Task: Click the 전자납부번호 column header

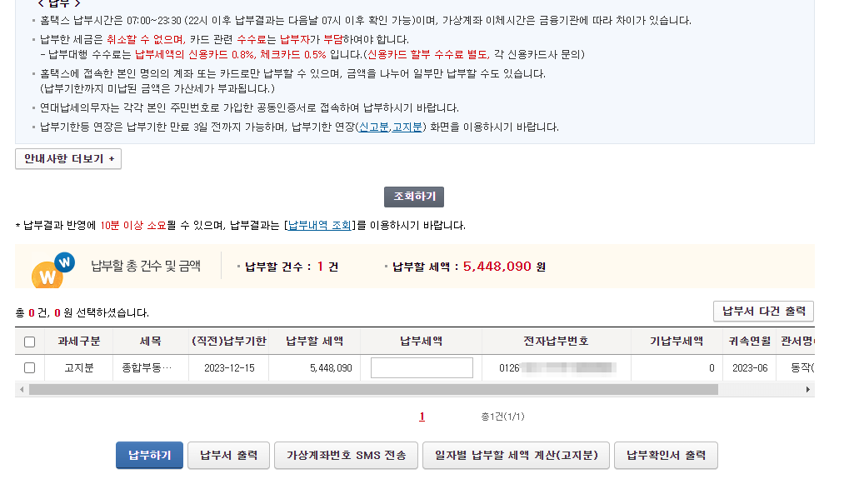Action: pyautogui.click(x=554, y=341)
